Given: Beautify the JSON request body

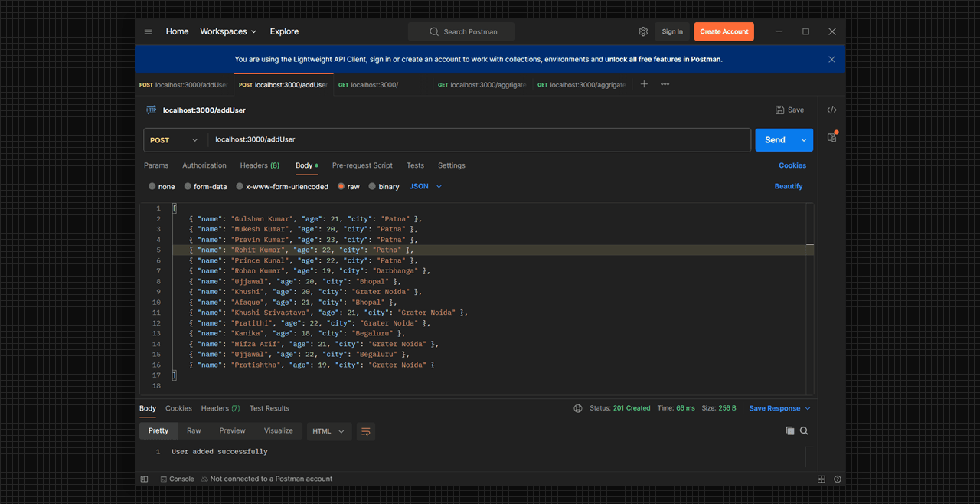Looking at the screenshot, I should tap(789, 186).
